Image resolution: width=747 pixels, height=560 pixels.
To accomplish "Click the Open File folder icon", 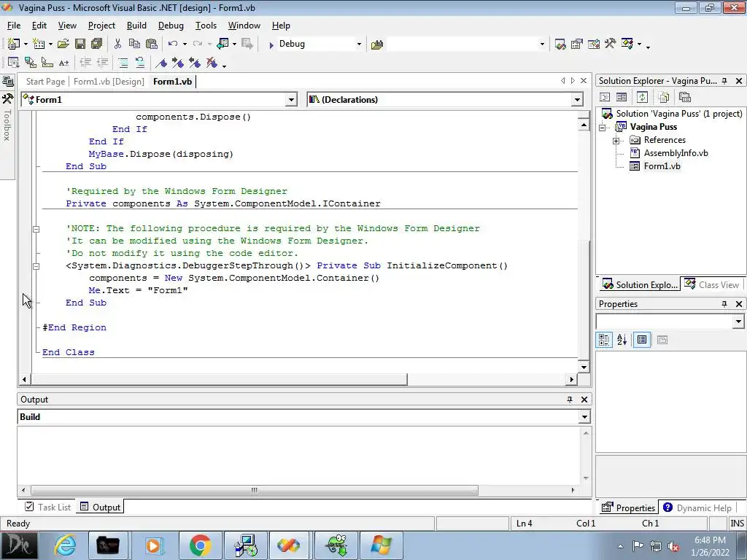I will [x=63, y=44].
